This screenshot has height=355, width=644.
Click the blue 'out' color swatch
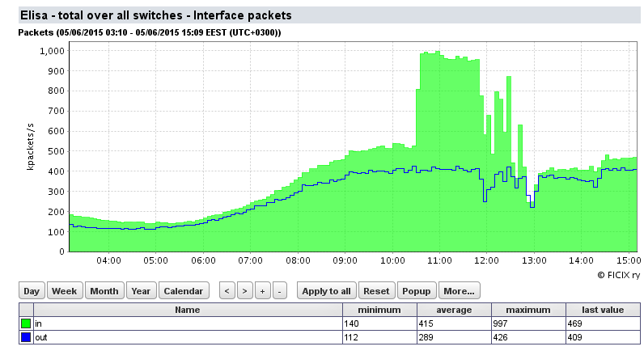tap(26, 337)
